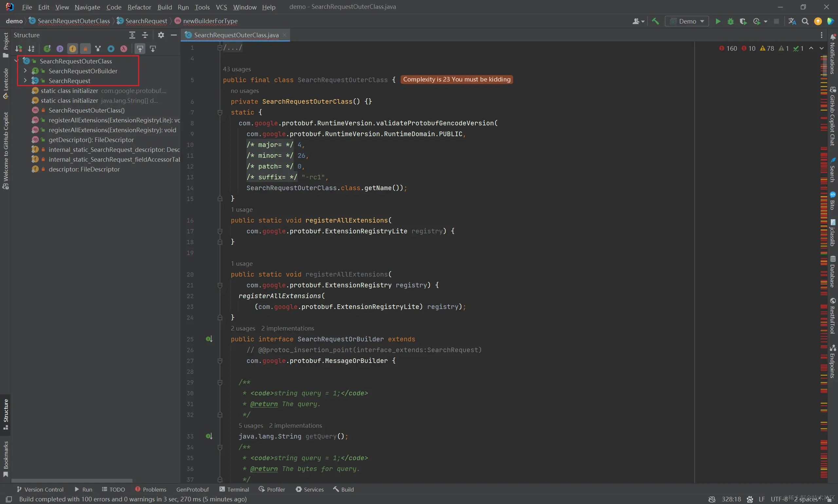Select the SearchRequestOuterClass.java editor tab

[236, 35]
